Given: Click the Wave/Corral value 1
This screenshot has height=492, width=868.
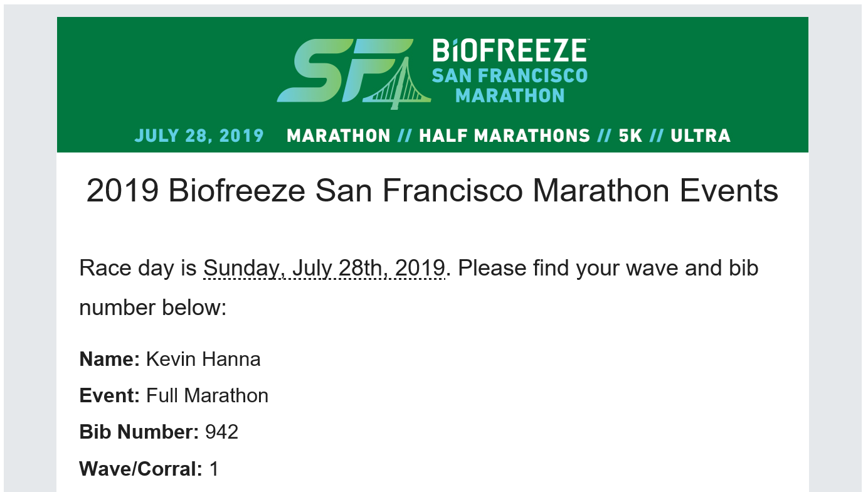Looking at the screenshot, I should click(214, 469).
